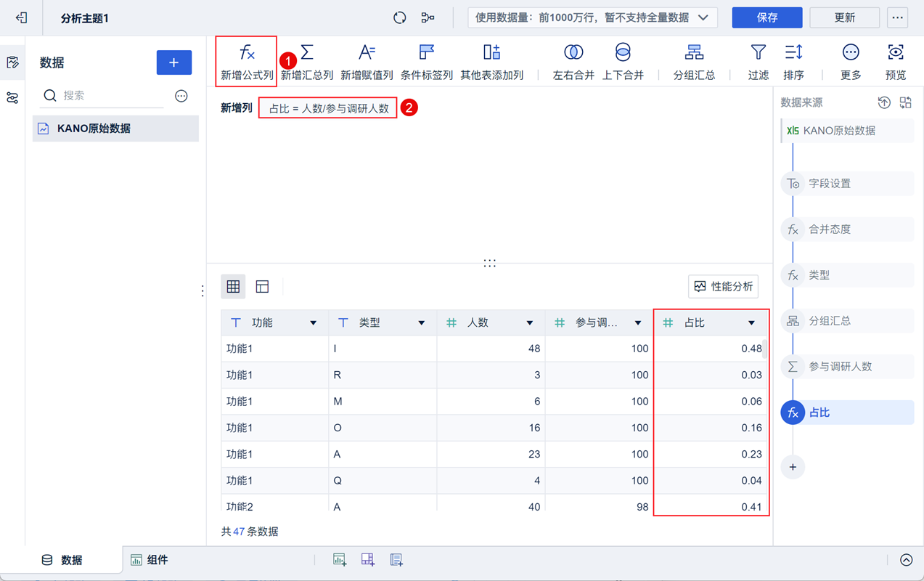Open 人数 column dropdown arrow
The height and width of the screenshot is (581, 924).
coord(530,323)
